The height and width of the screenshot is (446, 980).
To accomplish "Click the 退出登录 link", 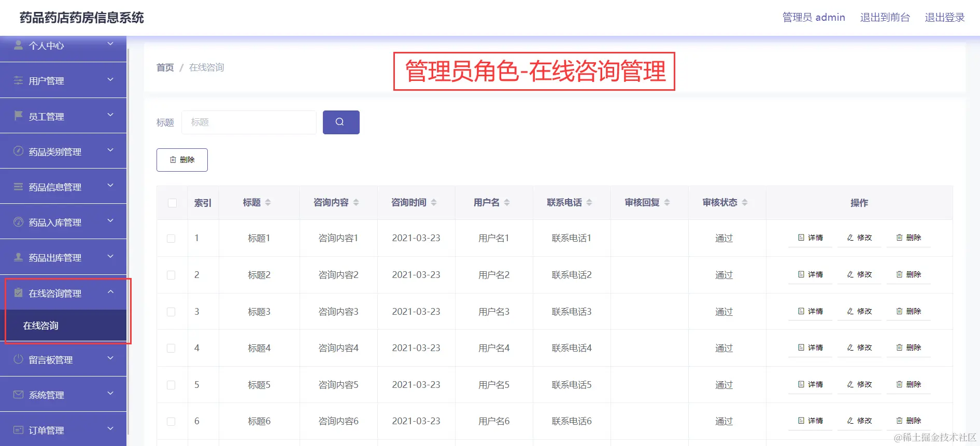I will click(x=945, y=18).
